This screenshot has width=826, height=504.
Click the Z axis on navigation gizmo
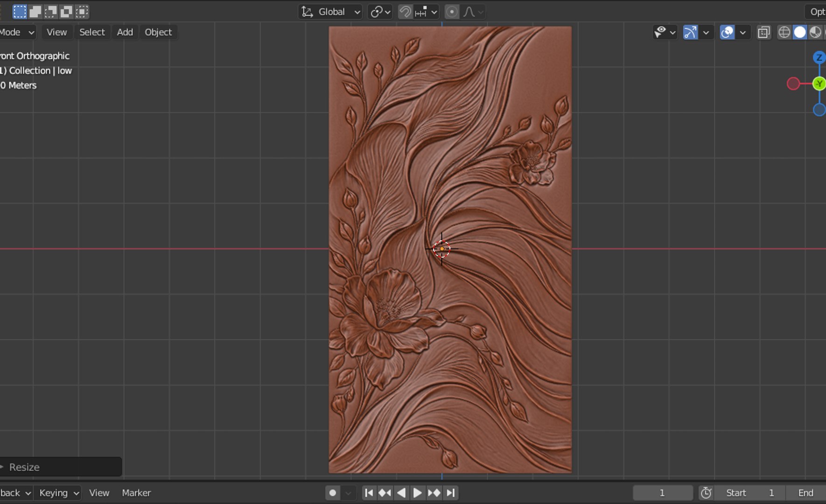(x=819, y=57)
